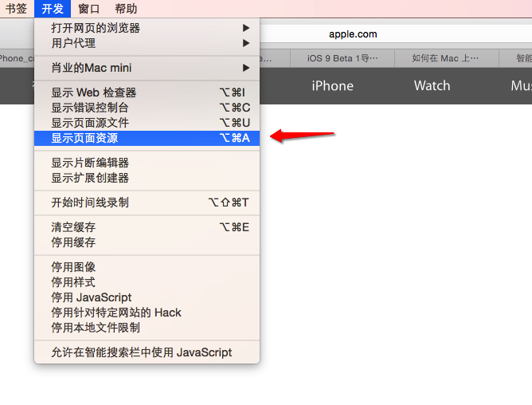Choose 清空缓存 menu item
532x405 pixels.
[x=147, y=227]
